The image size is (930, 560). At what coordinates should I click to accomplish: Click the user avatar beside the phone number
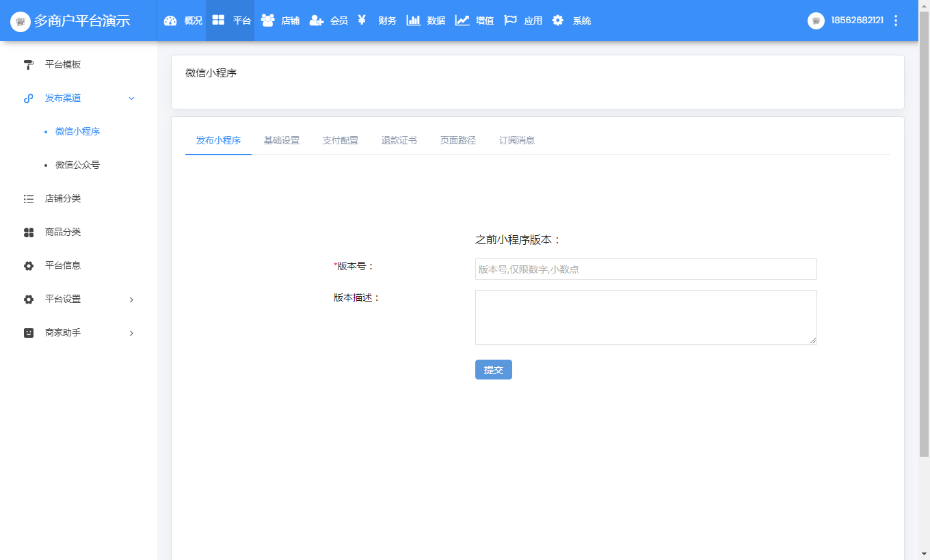[816, 21]
